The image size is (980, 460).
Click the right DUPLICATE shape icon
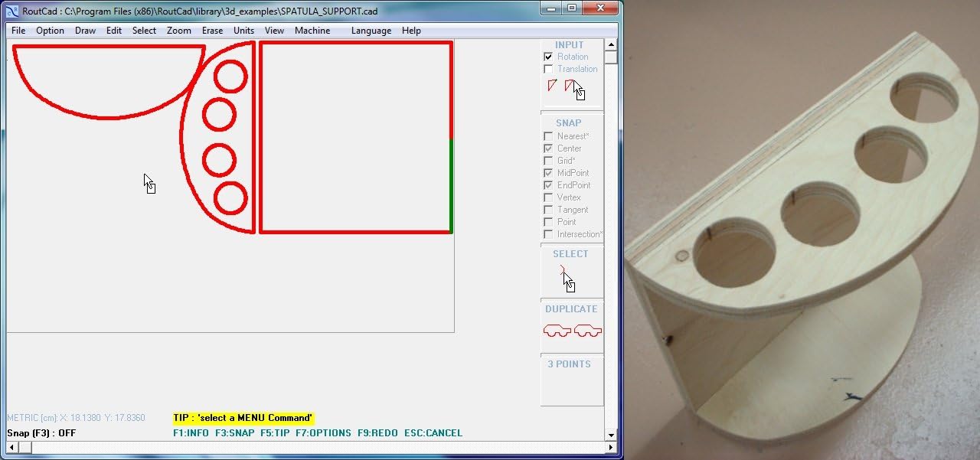pos(588,331)
